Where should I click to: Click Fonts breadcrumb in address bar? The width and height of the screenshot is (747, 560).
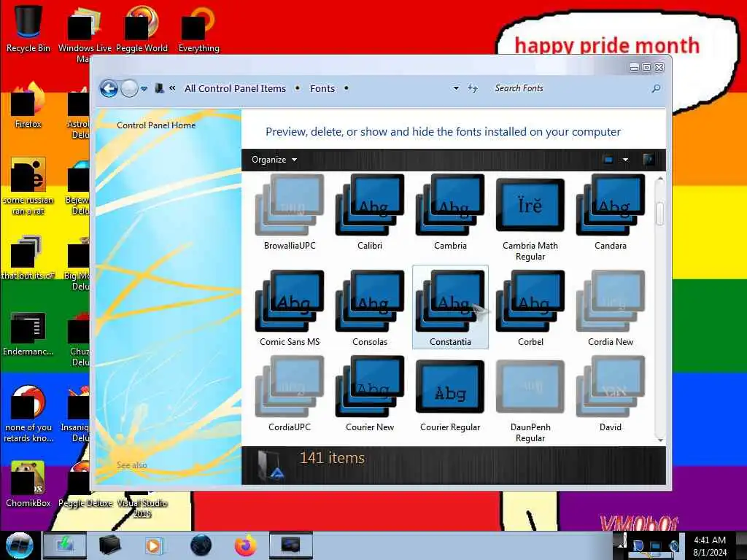[322, 88]
